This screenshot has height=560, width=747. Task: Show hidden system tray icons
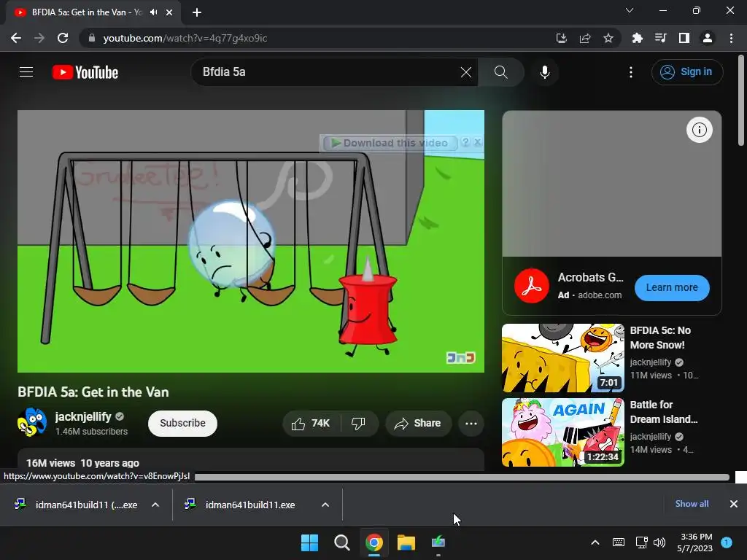coord(595,542)
